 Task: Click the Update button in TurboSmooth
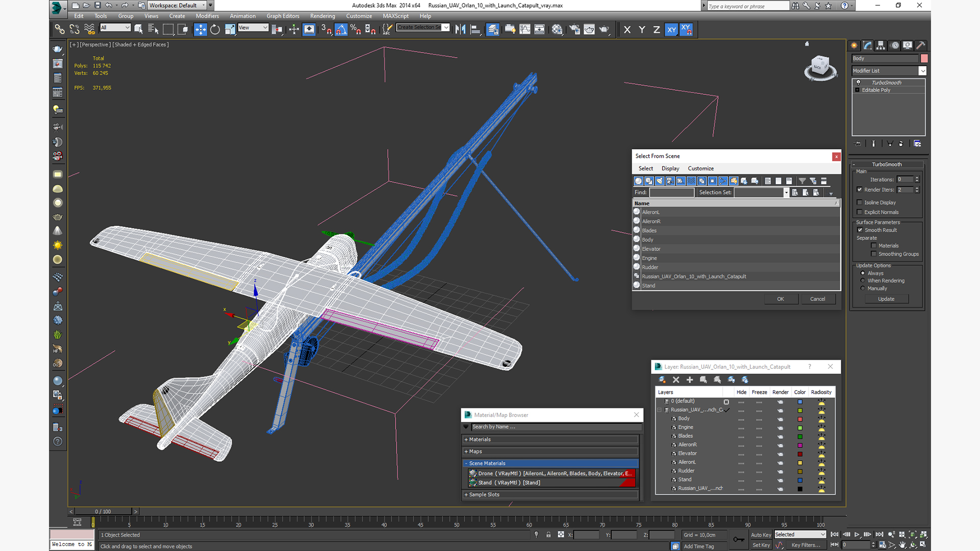[x=886, y=299]
